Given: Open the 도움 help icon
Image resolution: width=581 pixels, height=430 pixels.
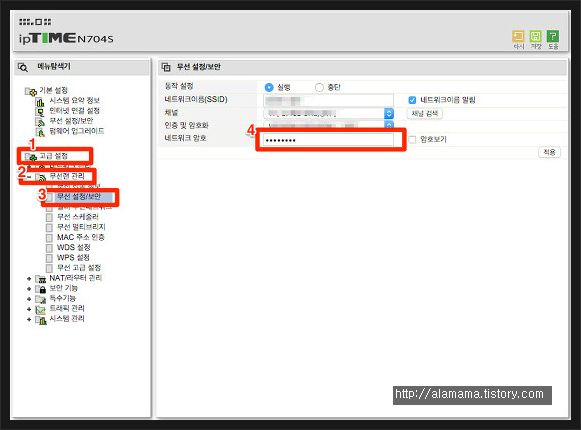Looking at the screenshot, I should [553, 36].
